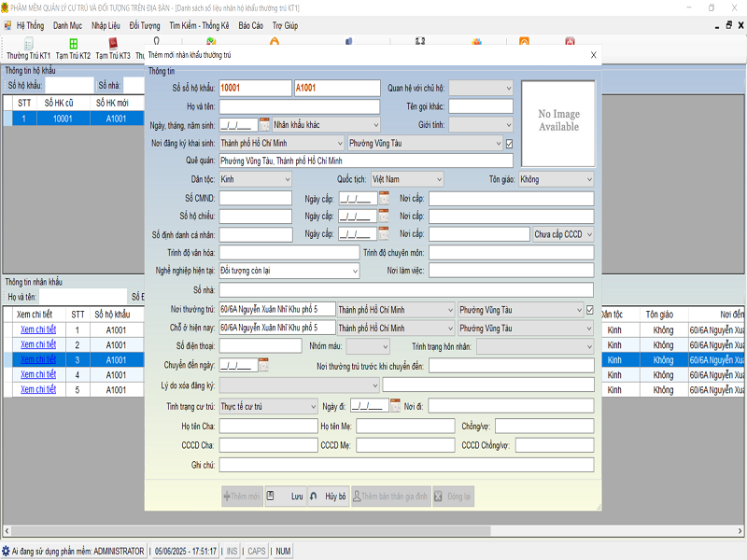Click the horizontal scrollbar right arrow
Screen dimensions: 747x560
click(x=740, y=530)
